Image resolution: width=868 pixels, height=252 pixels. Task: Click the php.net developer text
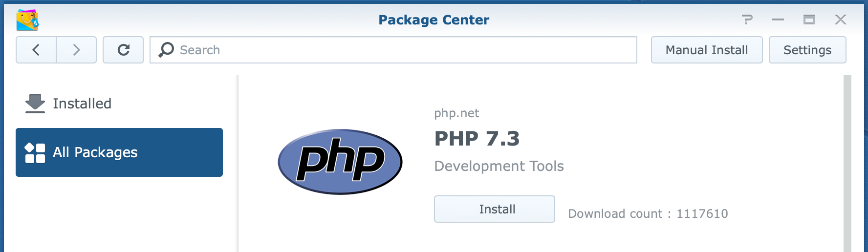click(456, 113)
